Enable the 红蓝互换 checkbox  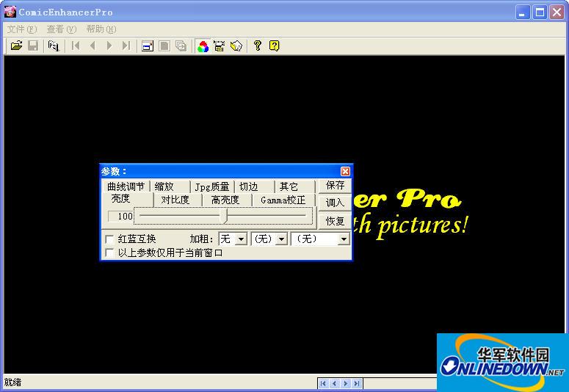109,239
